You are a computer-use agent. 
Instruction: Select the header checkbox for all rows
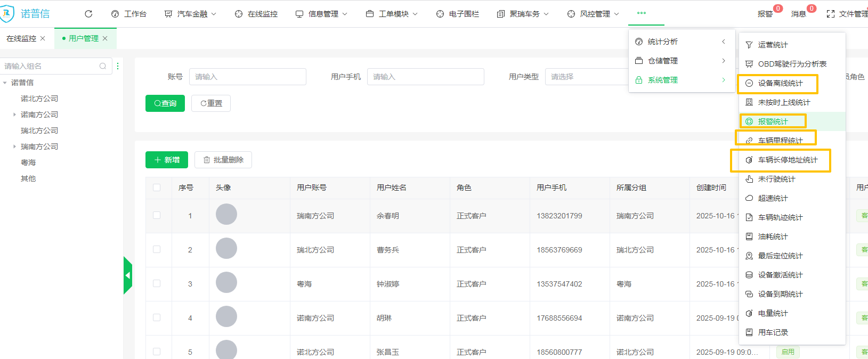[x=157, y=187]
